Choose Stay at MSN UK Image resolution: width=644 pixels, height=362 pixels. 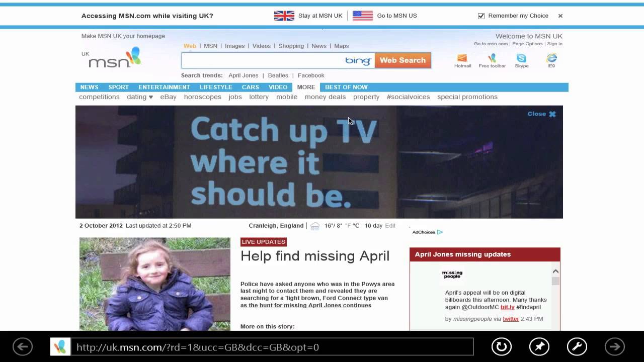tap(320, 16)
